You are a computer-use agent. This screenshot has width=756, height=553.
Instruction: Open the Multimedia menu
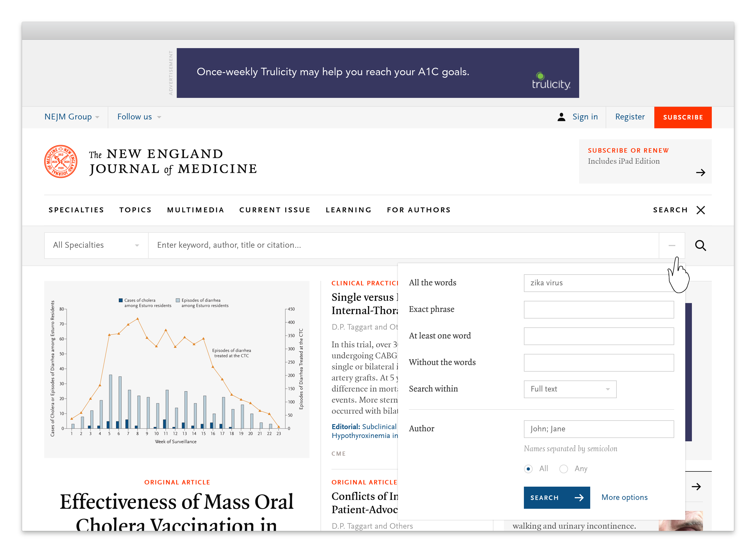tap(196, 210)
